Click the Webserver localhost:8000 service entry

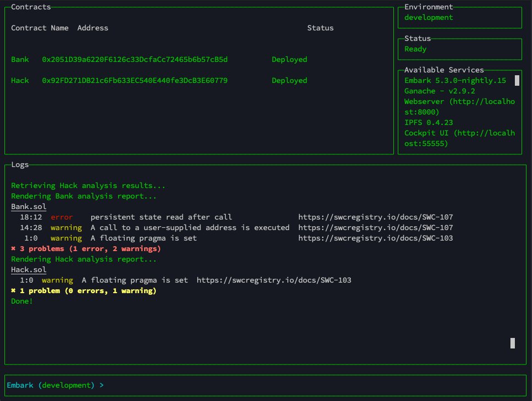pyautogui.click(x=460, y=107)
